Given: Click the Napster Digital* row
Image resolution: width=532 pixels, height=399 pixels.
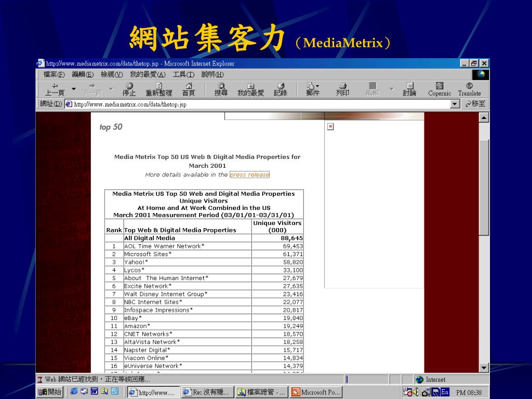Looking at the screenshot, I should [x=204, y=350].
